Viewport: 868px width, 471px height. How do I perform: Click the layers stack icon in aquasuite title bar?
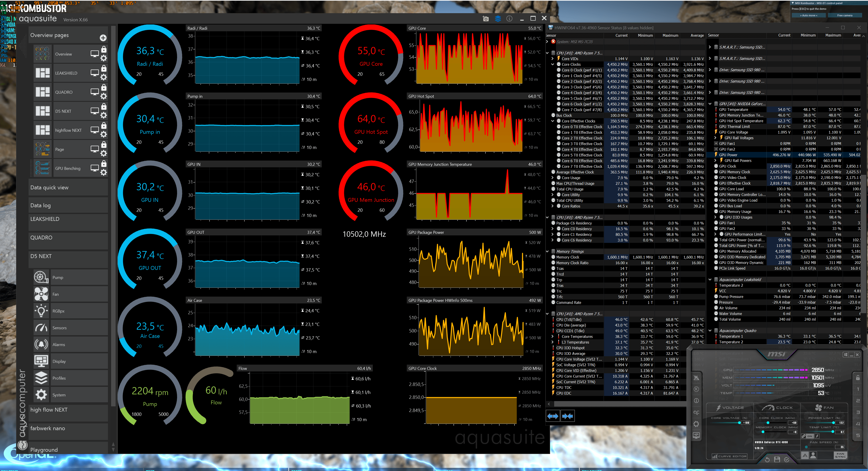(498, 19)
